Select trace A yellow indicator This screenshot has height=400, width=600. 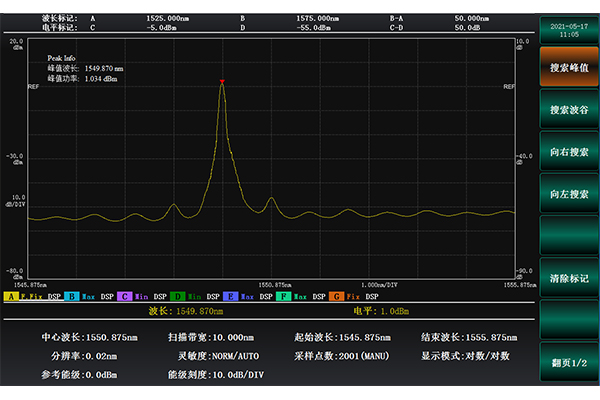coord(11,297)
